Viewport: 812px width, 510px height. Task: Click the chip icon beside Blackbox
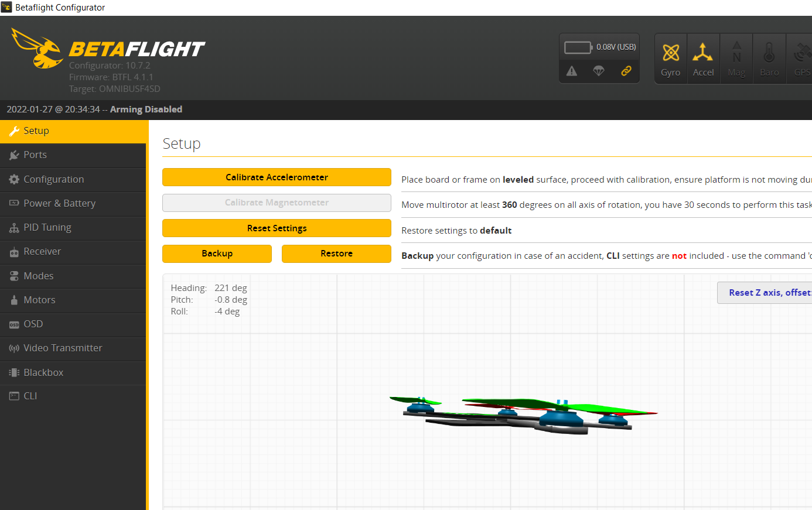[14, 372]
